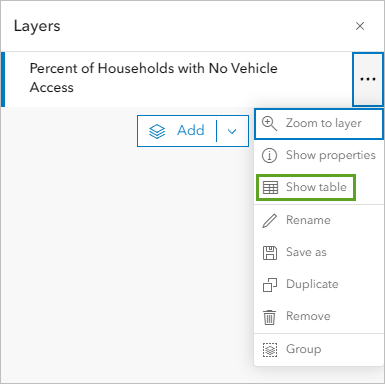385x384 pixels.
Task: Click the Add layers stack icon
Action: pos(157,131)
